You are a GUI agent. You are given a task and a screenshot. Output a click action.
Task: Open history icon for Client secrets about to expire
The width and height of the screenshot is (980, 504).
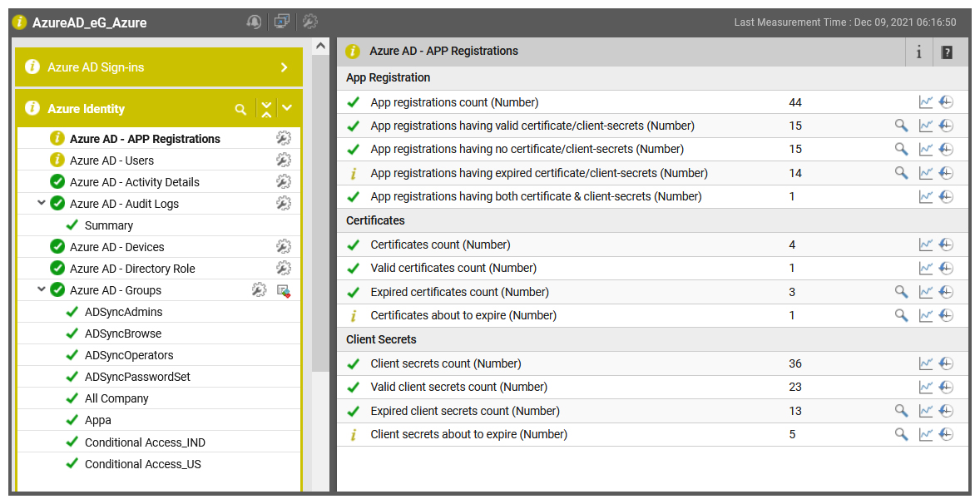point(946,434)
